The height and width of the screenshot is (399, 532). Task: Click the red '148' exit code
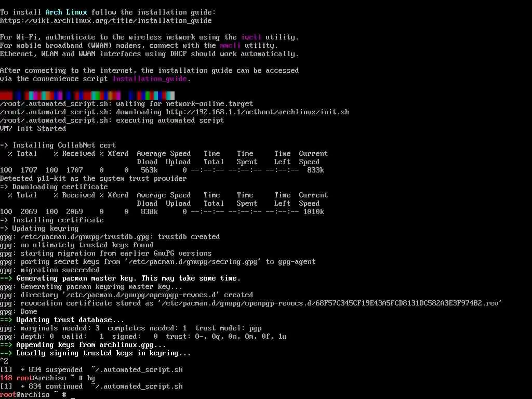coord(6,378)
